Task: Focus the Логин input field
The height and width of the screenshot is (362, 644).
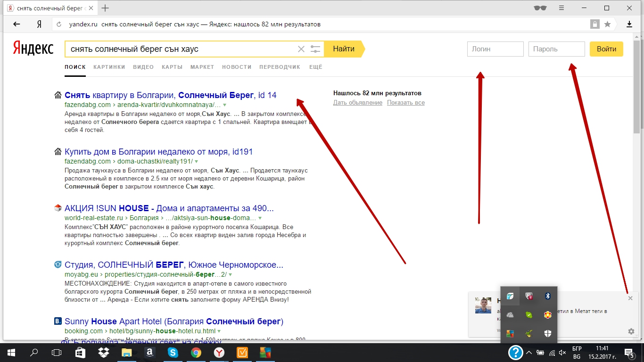Action: 495,49
